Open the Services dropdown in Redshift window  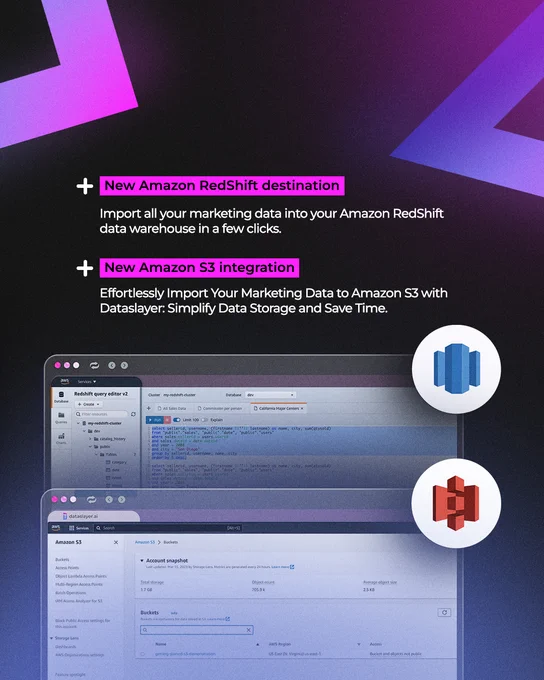coord(87,382)
